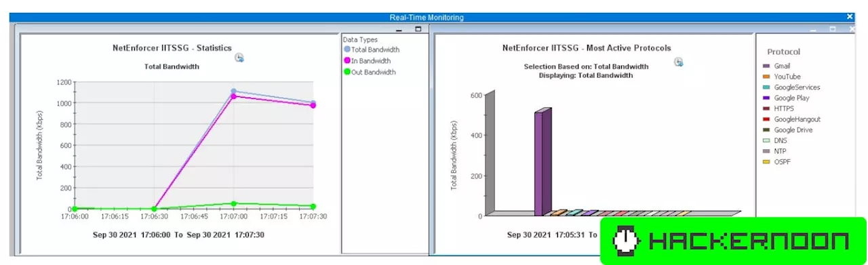The width and height of the screenshot is (868, 265).
Task: Click the clock icon on the Statistics chart
Action: [239, 58]
